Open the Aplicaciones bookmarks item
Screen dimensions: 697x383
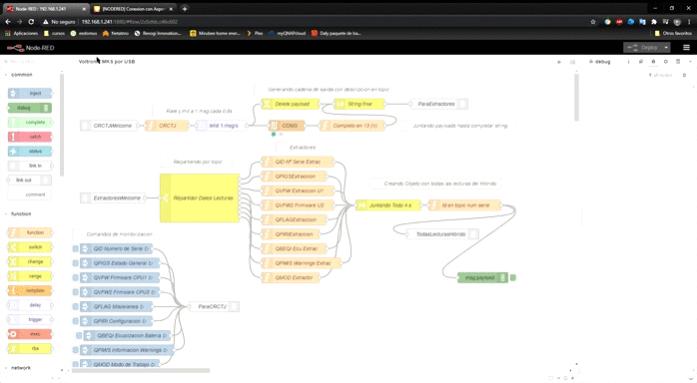(22, 33)
